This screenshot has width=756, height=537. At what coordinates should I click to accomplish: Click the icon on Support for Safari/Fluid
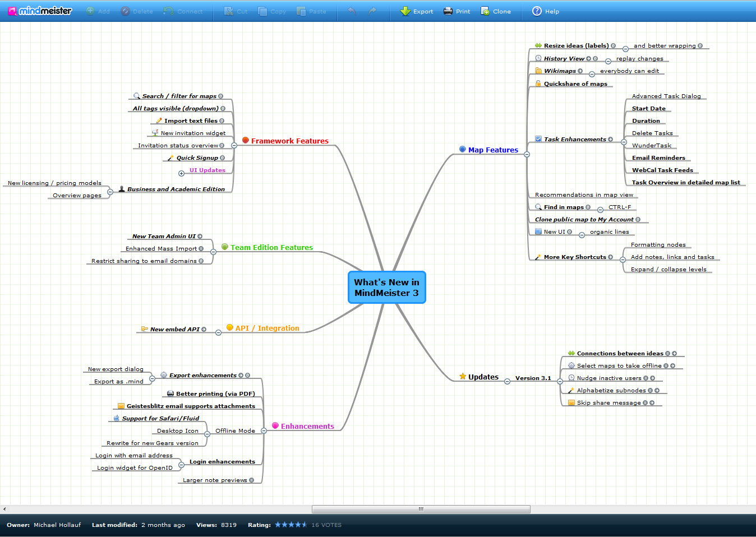[x=117, y=418]
